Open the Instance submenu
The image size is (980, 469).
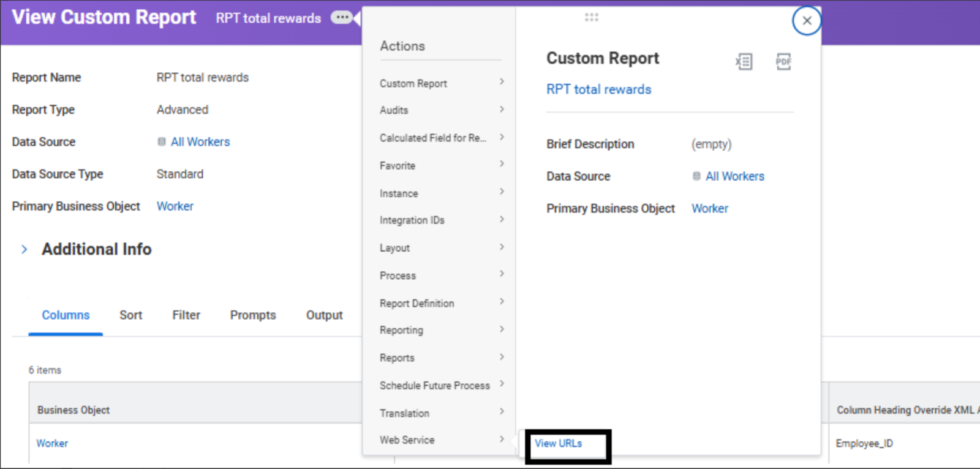click(441, 193)
